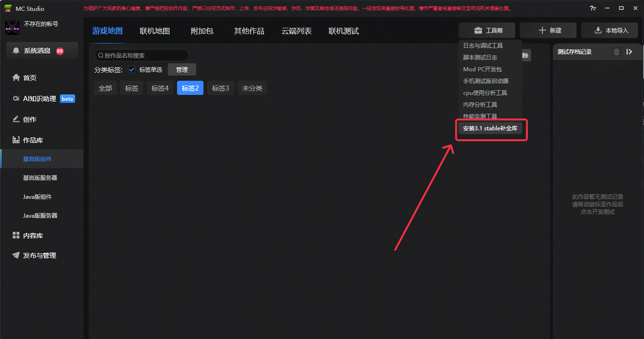Click the 不存在的帐号 account name

click(x=41, y=24)
